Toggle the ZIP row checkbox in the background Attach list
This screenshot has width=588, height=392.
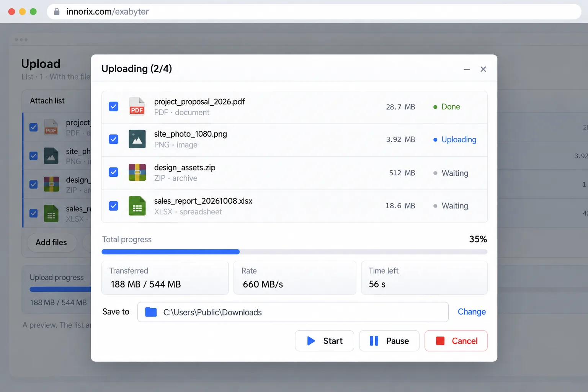tap(34, 185)
